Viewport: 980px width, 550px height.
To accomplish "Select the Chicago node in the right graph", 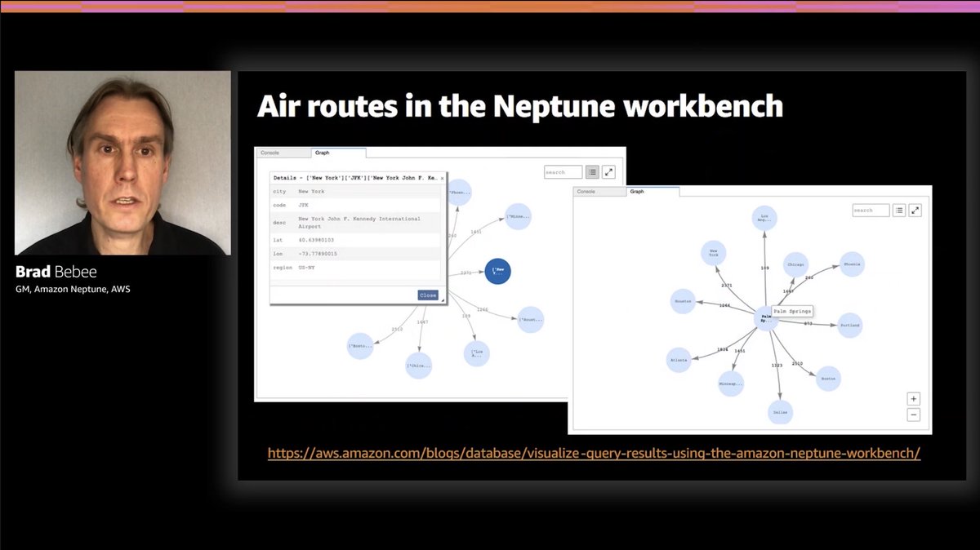I will [x=795, y=264].
